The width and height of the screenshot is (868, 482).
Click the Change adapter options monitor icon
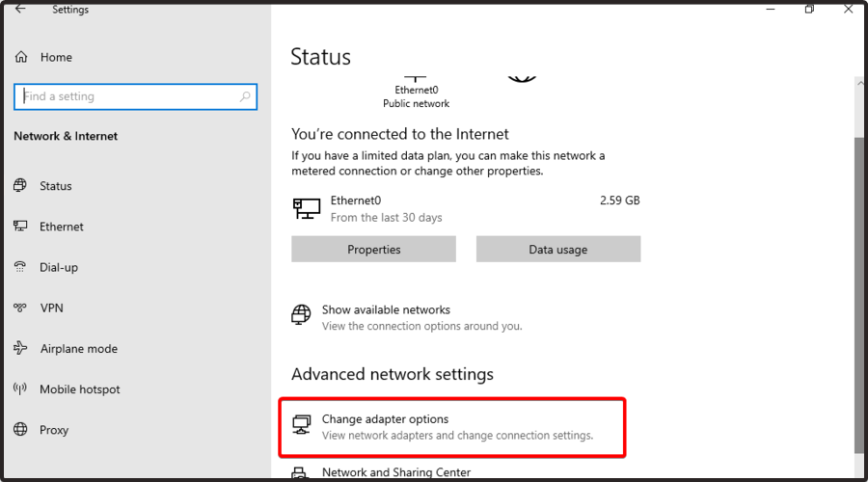pos(302,425)
